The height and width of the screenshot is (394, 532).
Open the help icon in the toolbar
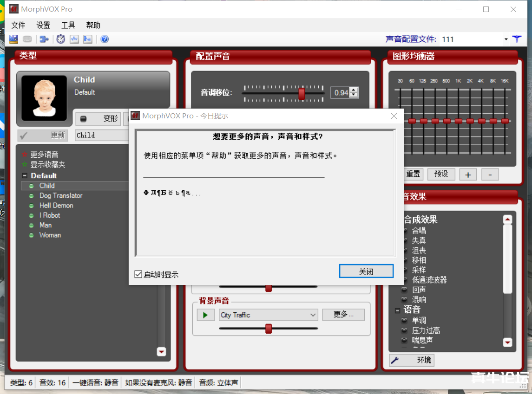click(104, 39)
